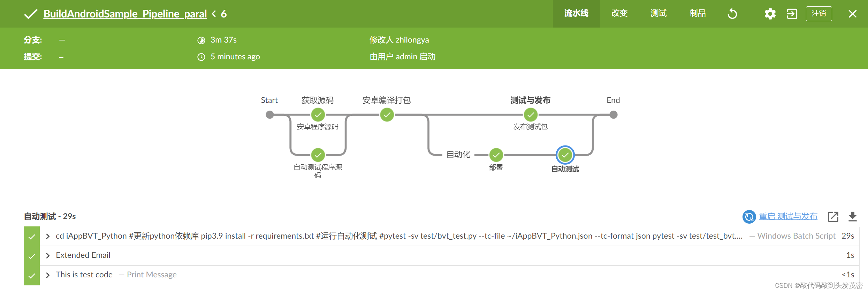
Task: Click the End node of the pipeline graph
Action: pyautogui.click(x=614, y=115)
